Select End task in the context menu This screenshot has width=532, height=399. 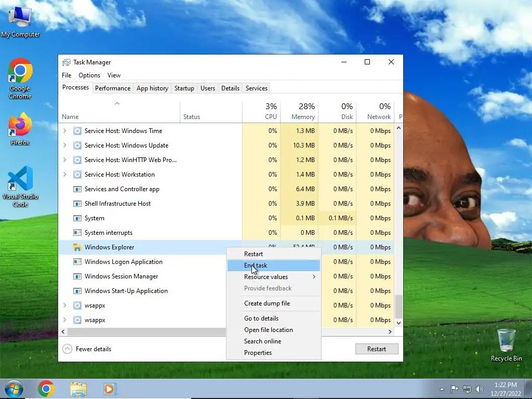coord(274,265)
